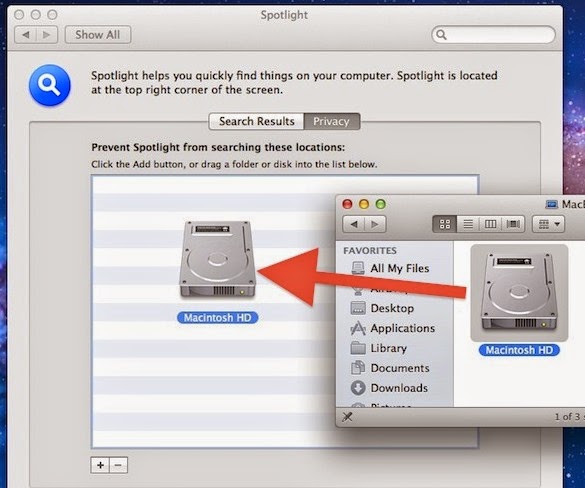Open the Show All preferences view

tap(98, 35)
